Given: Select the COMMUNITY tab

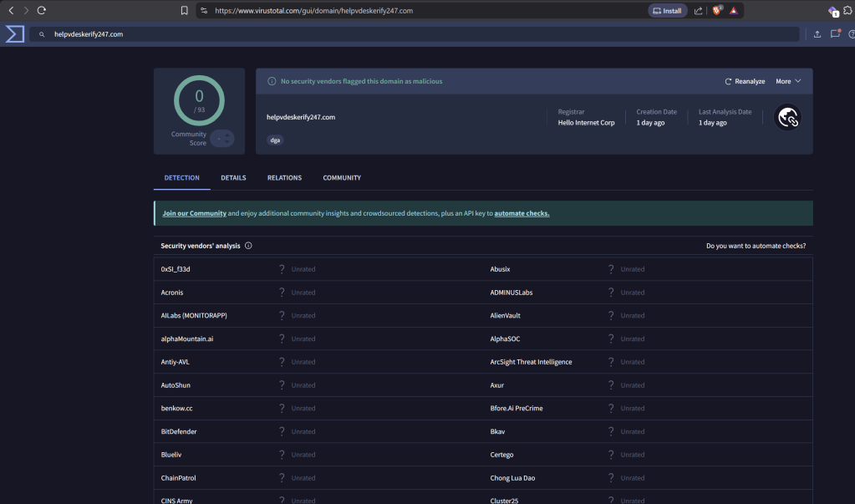Looking at the screenshot, I should pyautogui.click(x=342, y=178).
